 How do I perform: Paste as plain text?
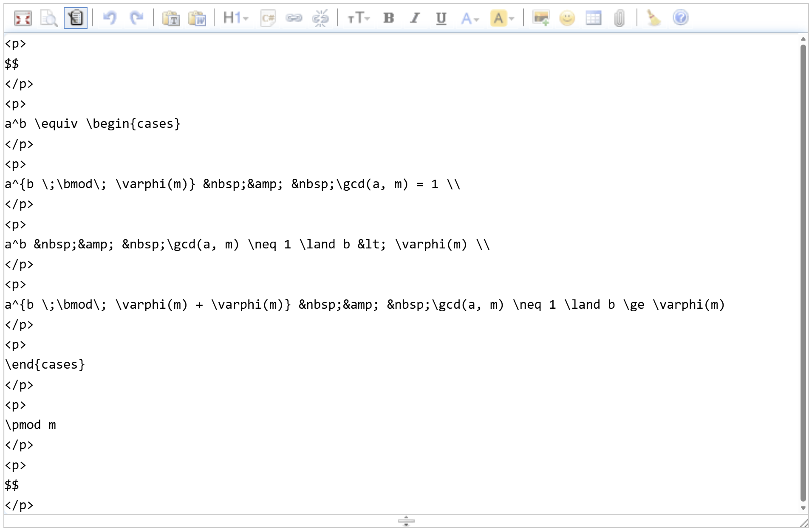(x=171, y=18)
